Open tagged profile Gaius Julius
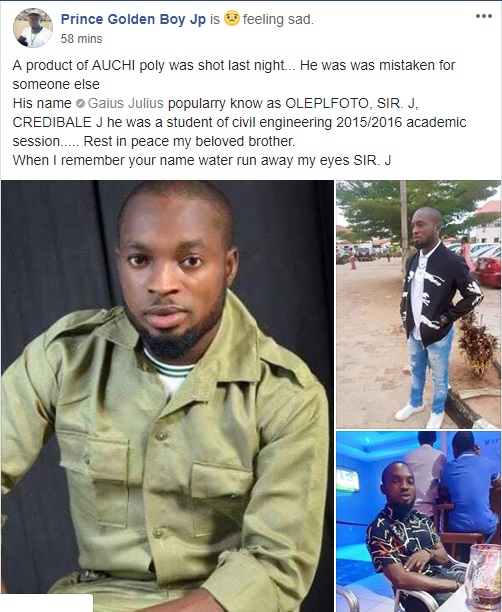 (x=125, y=103)
